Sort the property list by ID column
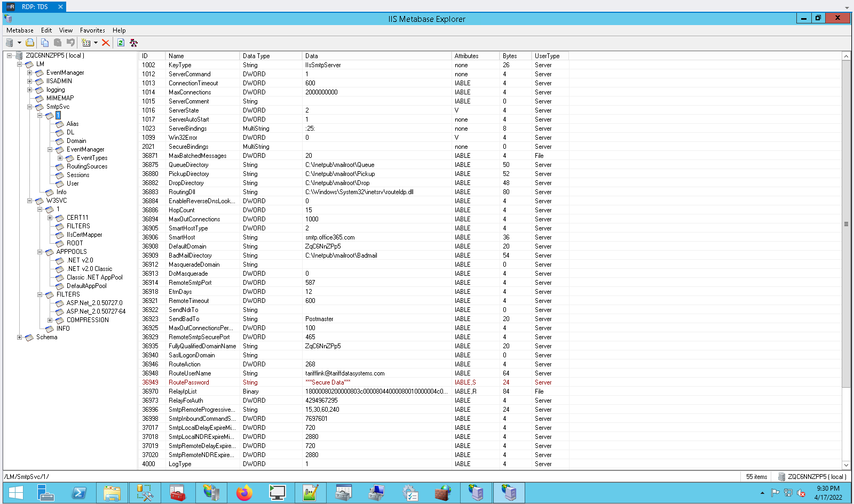 pos(152,56)
